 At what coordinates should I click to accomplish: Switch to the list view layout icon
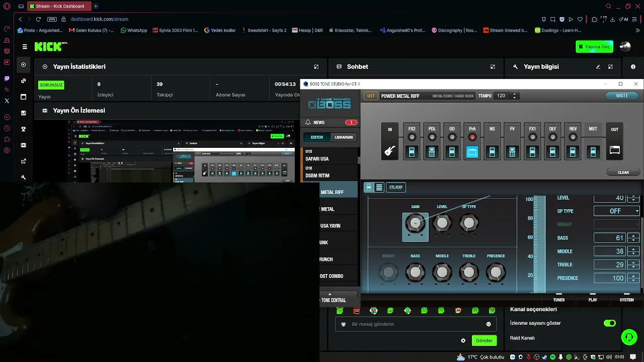click(379, 188)
